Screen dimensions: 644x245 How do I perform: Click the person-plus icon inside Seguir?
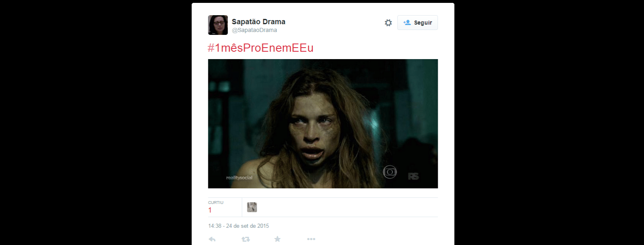(x=407, y=23)
